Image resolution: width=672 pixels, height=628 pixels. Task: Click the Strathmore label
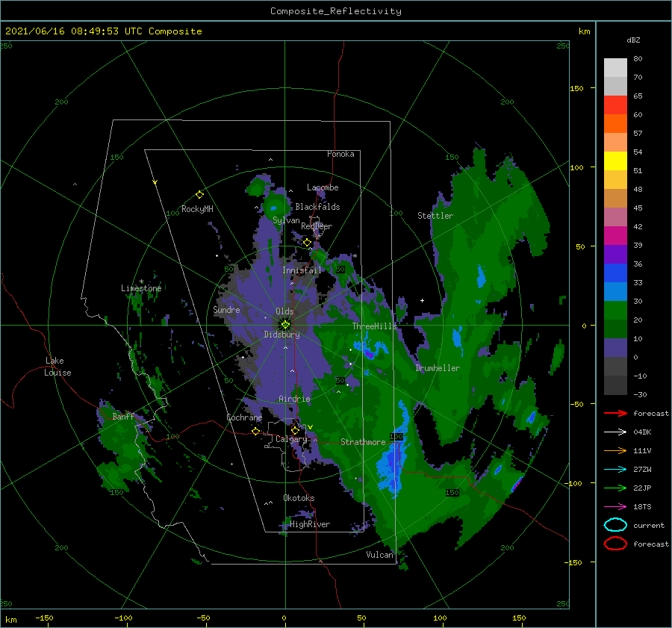point(363,442)
